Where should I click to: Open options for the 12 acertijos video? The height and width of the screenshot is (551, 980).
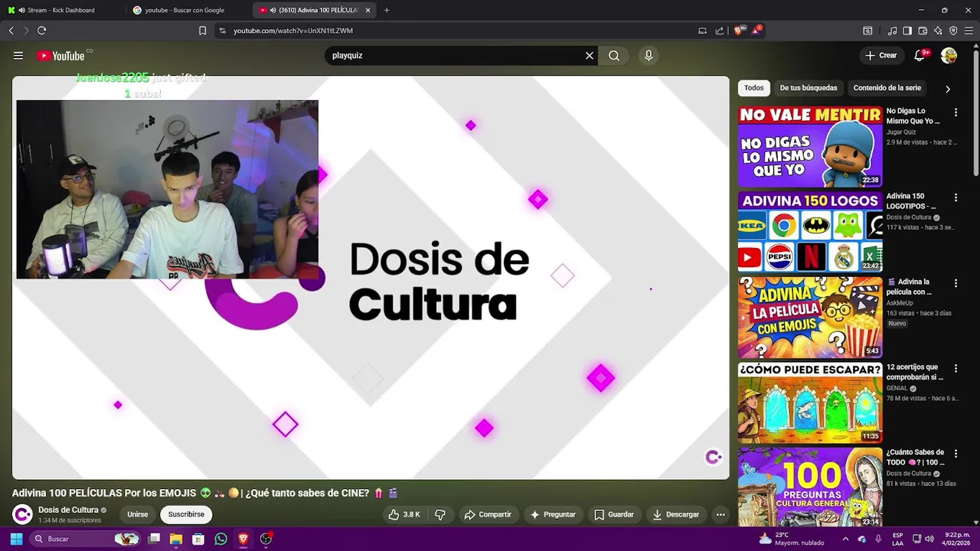click(x=955, y=368)
